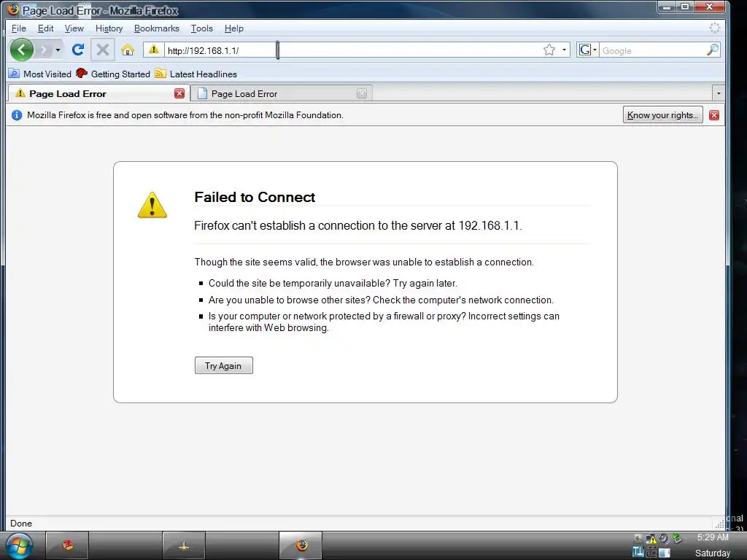Open the Edit menu
The image size is (747, 560).
(x=45, y=28)
